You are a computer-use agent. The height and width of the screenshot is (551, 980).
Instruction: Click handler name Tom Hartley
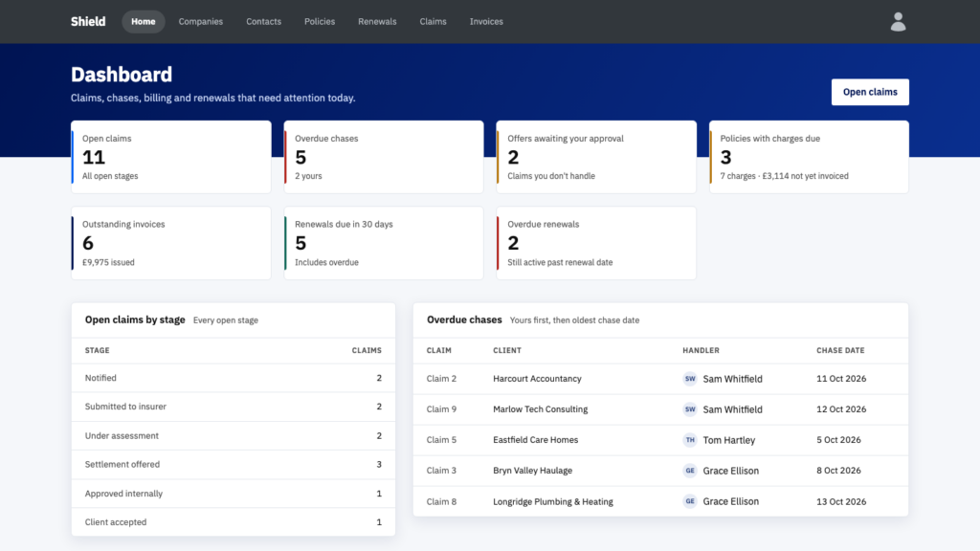coord(728,440)
